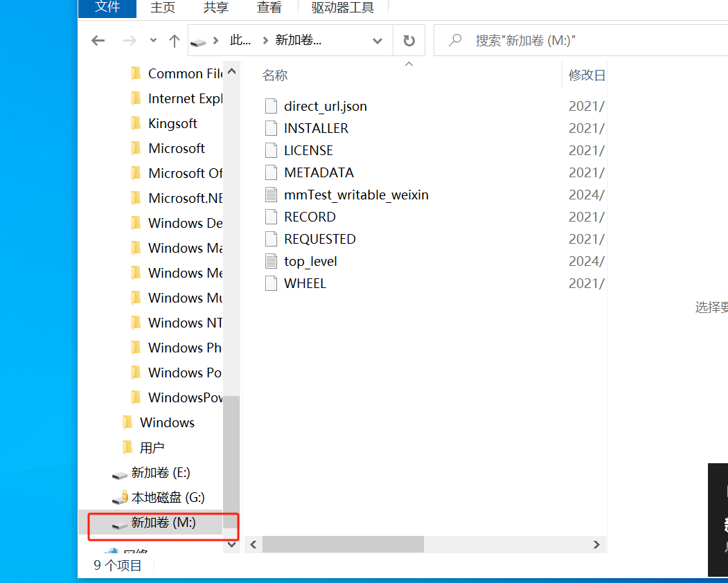728x583 pixels.
Task: Click the horizontal scrollbar right arrow
Action: click(x=596, y=545)
